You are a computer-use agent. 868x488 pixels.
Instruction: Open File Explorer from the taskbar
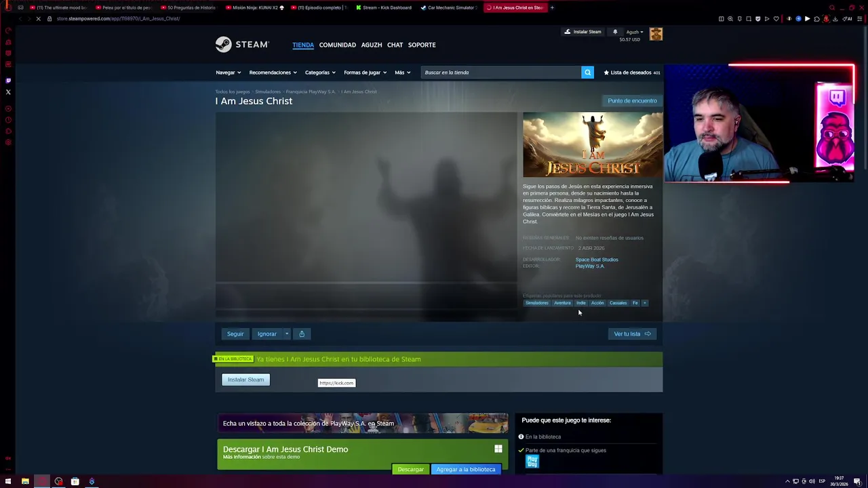coord(25,482)
